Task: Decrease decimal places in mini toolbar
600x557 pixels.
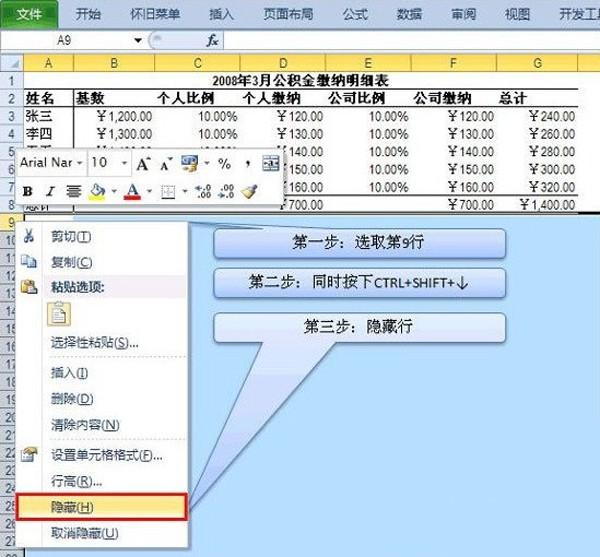Action: point(226,191)
